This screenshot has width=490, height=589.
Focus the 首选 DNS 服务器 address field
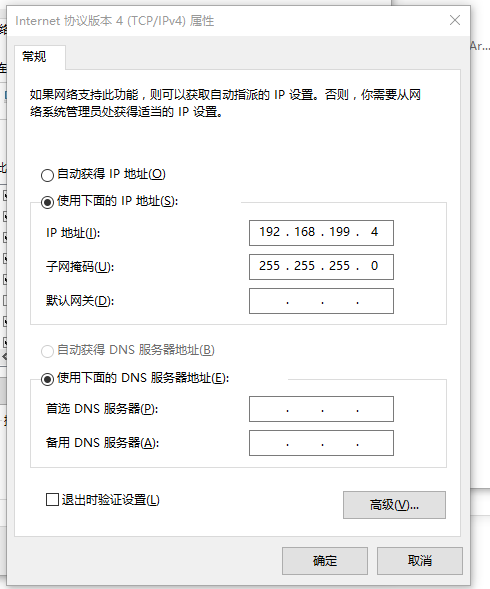(321, 409)
